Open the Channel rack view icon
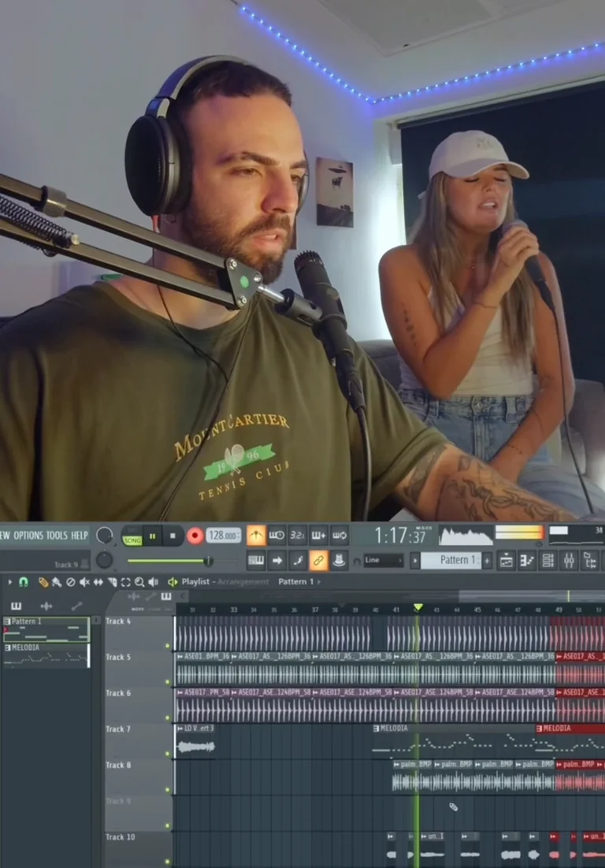Viewport: 605px width, 868px height. [x=548, y=561]
